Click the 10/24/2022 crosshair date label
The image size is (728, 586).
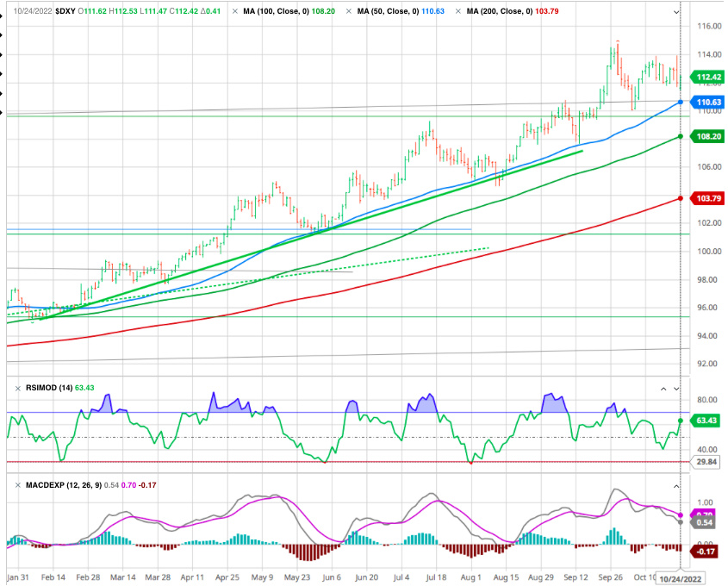(680, 579)
